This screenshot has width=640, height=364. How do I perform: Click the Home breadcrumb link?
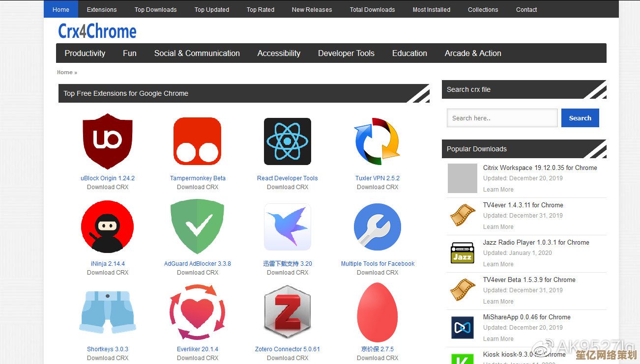point(65,72)
